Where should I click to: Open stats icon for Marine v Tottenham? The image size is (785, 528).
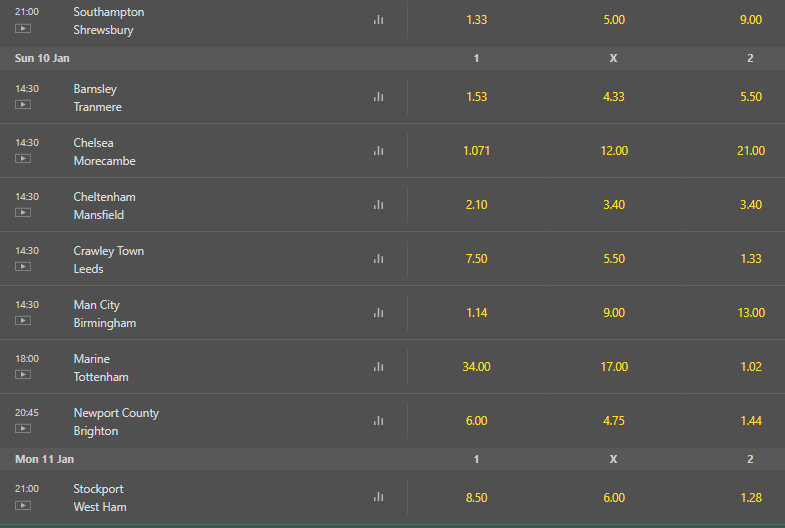(378, 367)
